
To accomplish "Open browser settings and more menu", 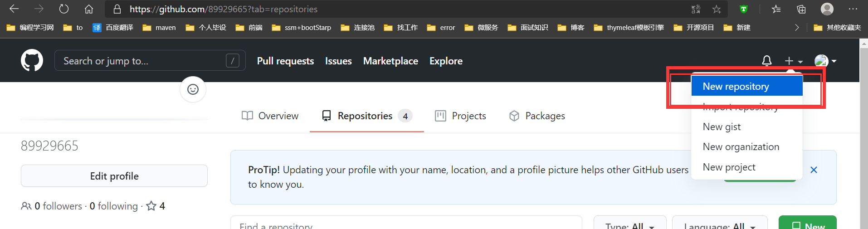I will point(853,9).
